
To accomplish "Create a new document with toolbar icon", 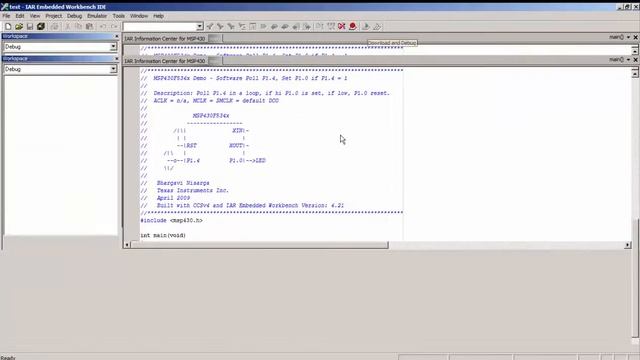I will [8, 27].
